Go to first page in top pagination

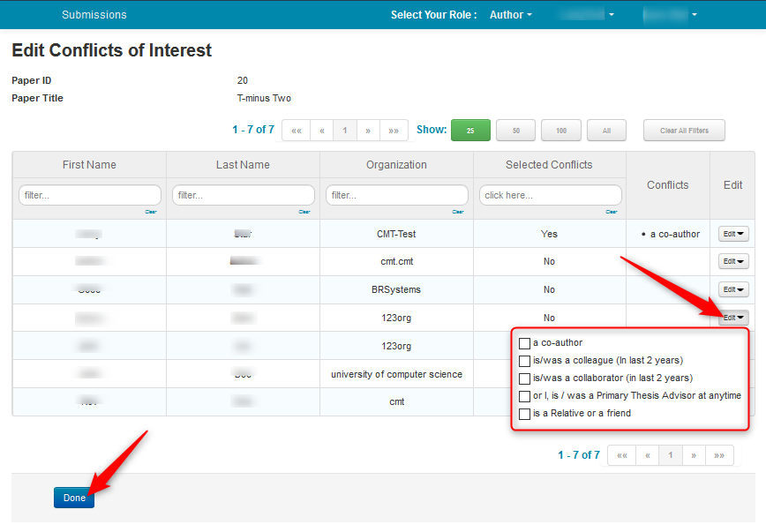tap(296, 131)
